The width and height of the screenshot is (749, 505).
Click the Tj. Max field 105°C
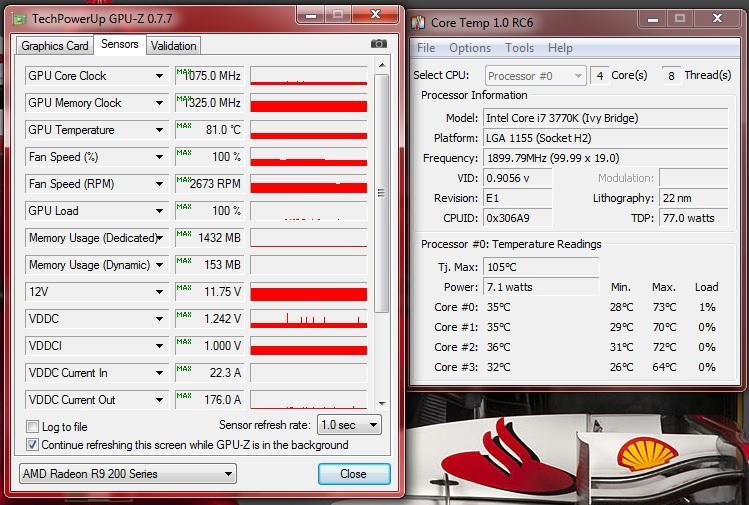pyautogui.click(x=541, y=267)
